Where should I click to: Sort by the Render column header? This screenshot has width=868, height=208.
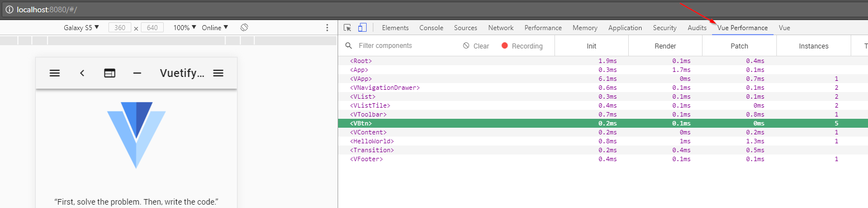[665, 46]
